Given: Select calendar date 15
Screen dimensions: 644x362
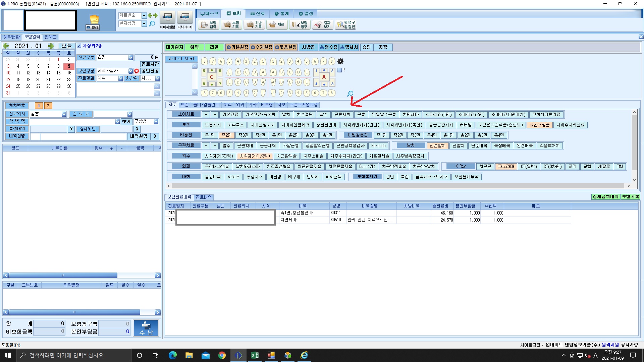Looking at the screenshot, I should 58,73.
